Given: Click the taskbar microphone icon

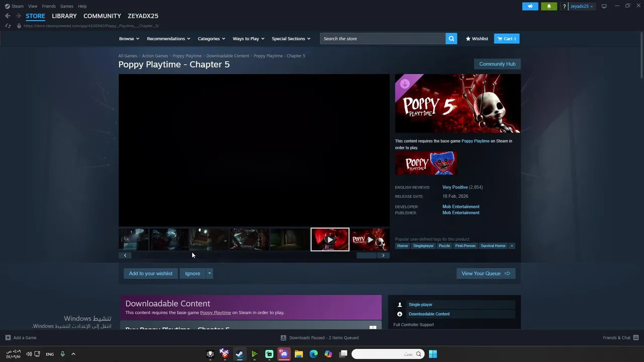Looking at the screenshot, I should (x=62, y=354).
